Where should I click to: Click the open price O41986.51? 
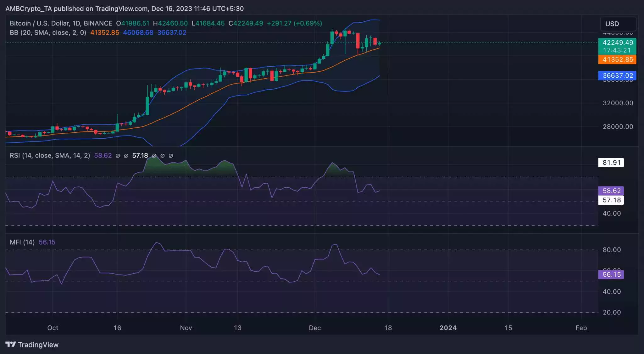[x=133, y=23]
